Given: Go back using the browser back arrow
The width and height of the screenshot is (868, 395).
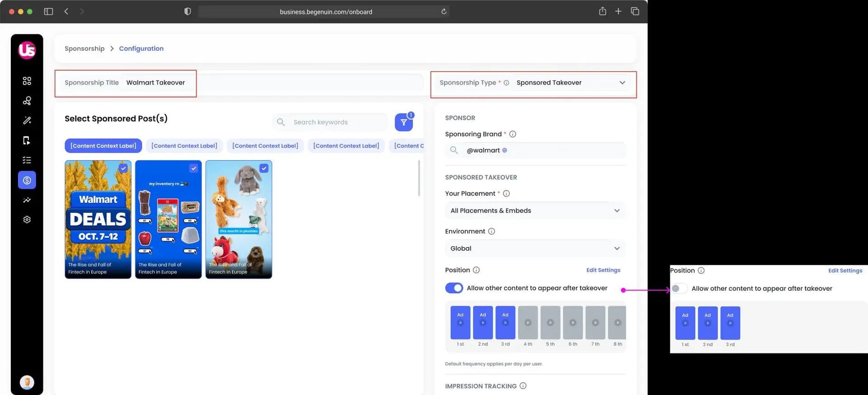Looking at the screenshot, I should pos(66,11).
